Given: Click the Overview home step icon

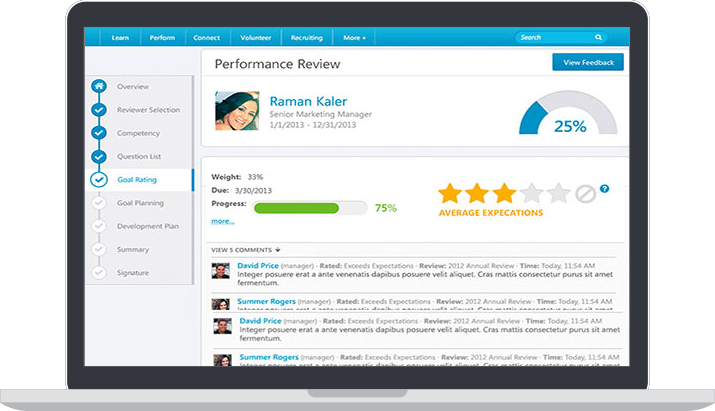Looking at the screenshot, I should pos(98,87).
